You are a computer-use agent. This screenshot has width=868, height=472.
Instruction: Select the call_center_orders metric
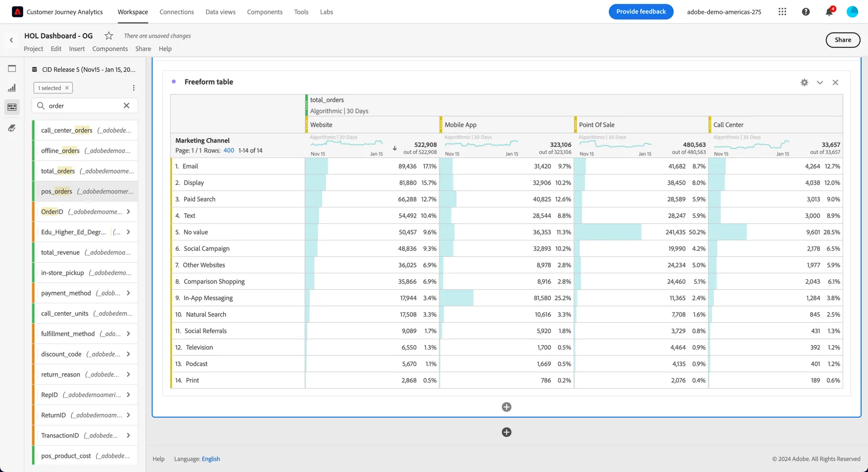(85, 130)
